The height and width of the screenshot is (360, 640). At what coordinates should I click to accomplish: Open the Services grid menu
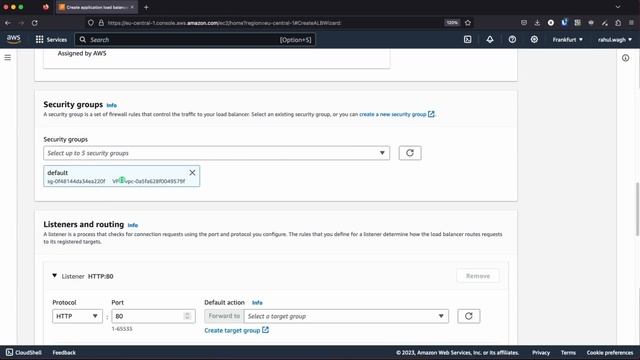pos(39,39)
